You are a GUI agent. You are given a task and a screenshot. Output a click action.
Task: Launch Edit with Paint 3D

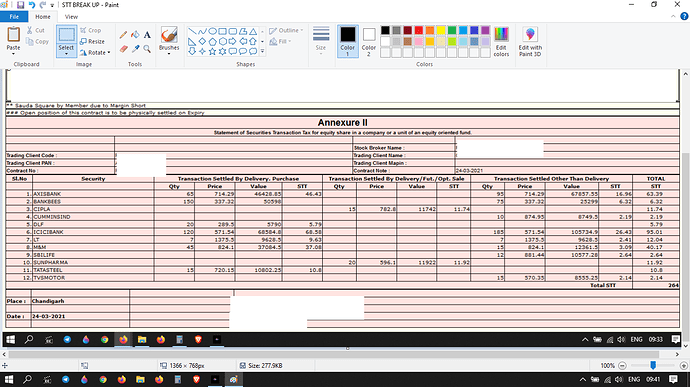tap(530, 41)
